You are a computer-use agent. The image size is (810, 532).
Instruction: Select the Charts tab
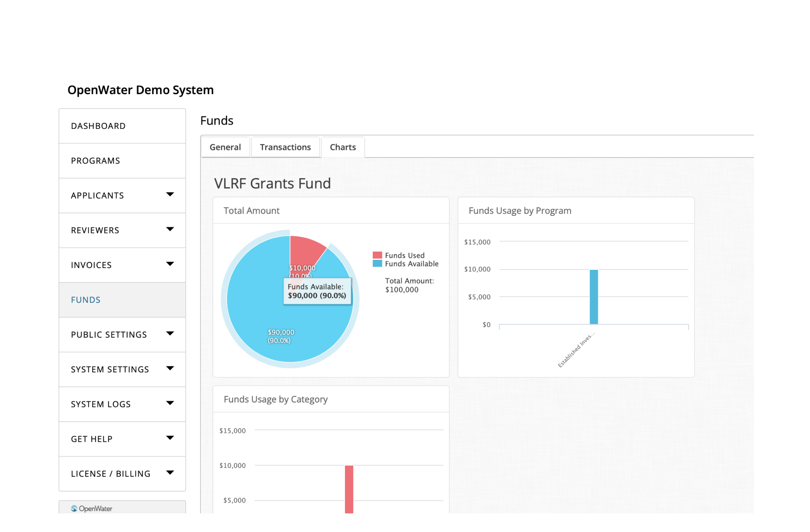(x=343, y=147)
